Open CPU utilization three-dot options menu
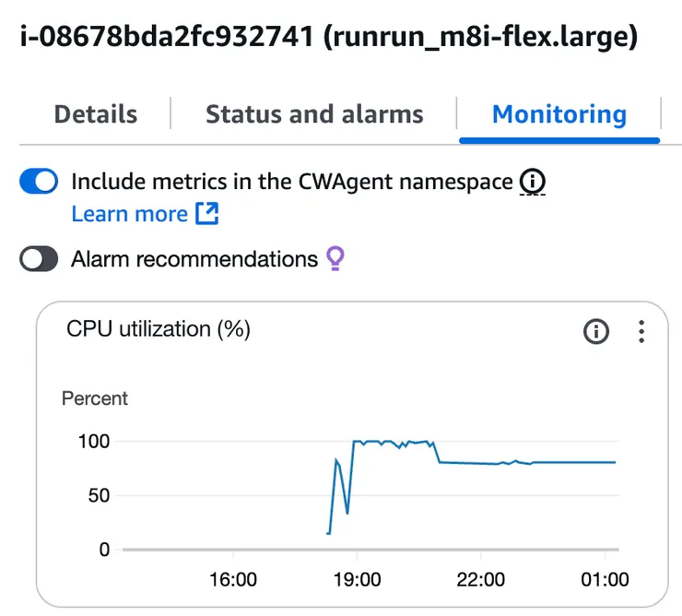Viewport: 682px width, 616px height. coord(641,331)
